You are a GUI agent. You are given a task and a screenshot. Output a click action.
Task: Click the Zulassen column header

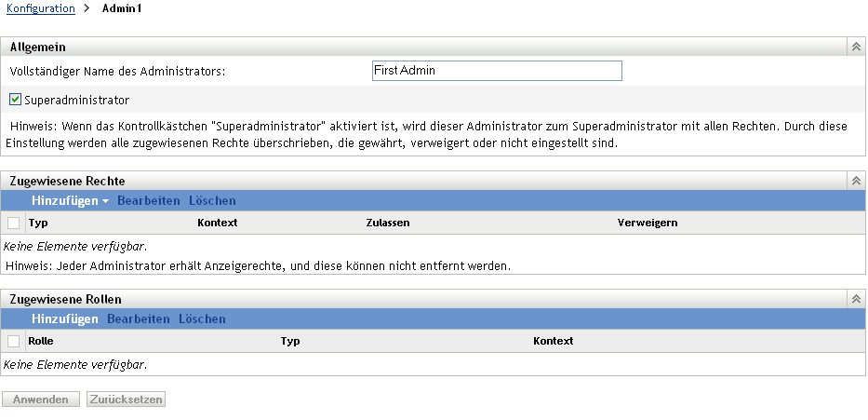388,223
